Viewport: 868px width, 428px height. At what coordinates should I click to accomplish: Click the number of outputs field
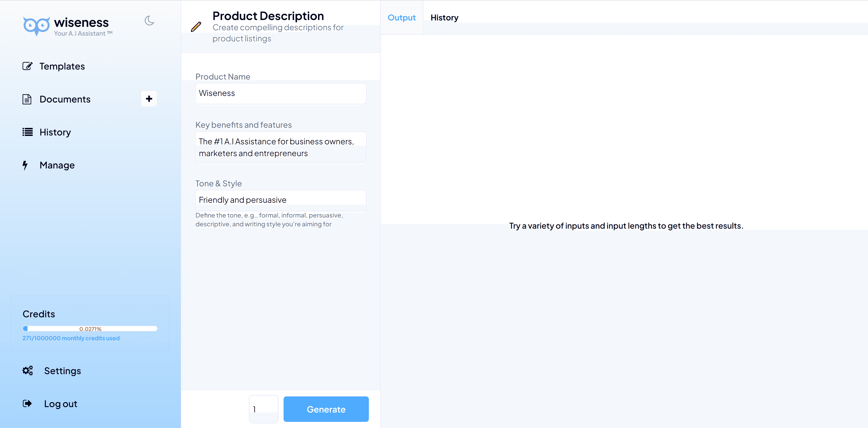point(263,409)
